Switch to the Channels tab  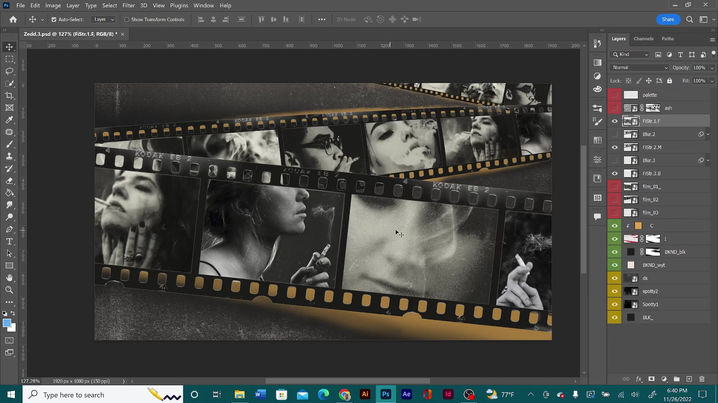click(643, 38)
